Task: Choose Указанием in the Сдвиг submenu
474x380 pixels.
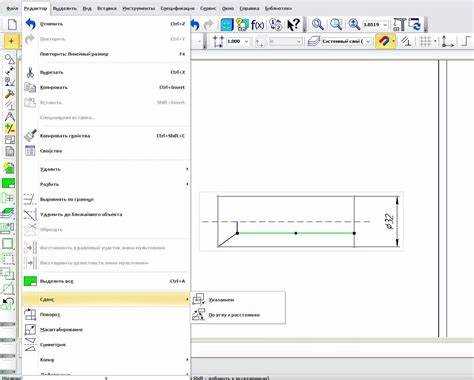Action: tap(238, 300)
